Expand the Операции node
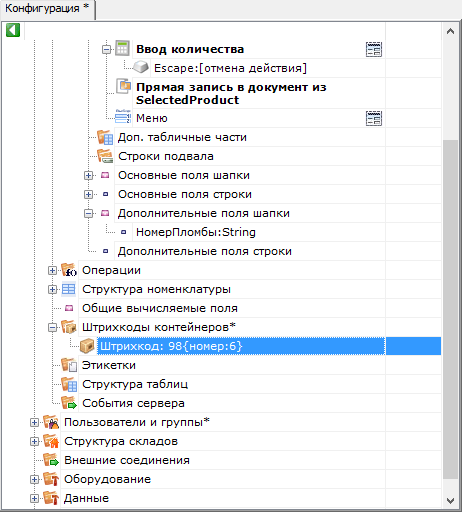This screenshot has width=462, height=512. click(52, 270)
